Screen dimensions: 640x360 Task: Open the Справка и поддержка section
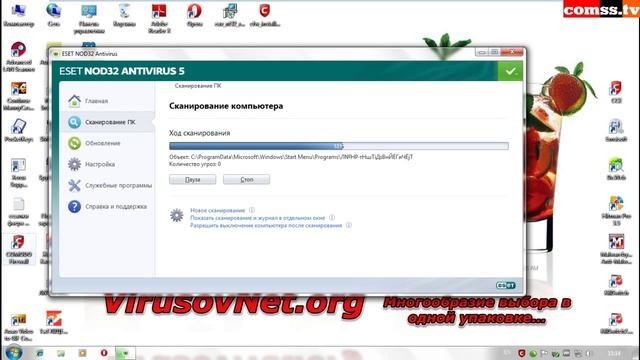(x=107, y=207)
